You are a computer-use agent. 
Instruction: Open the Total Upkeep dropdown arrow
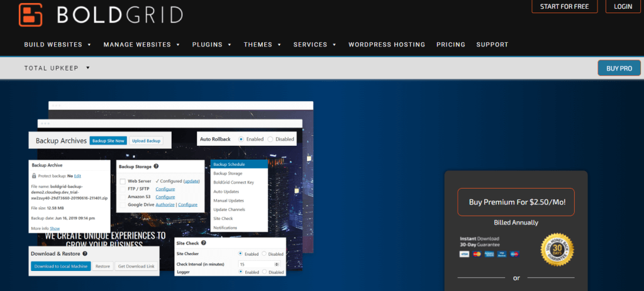pos(88,68)
